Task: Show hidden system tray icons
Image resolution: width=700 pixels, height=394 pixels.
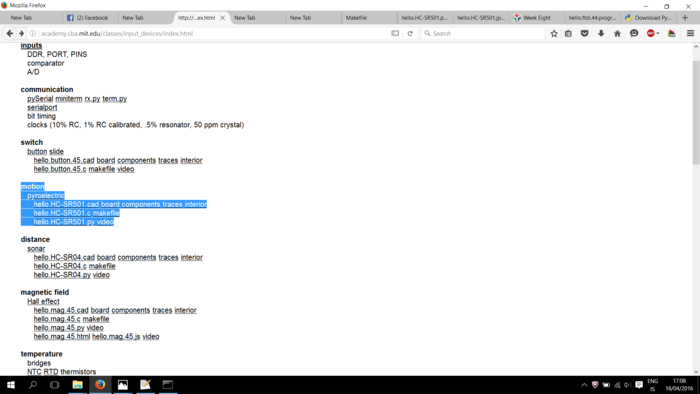Action: [x=584, y=385]
